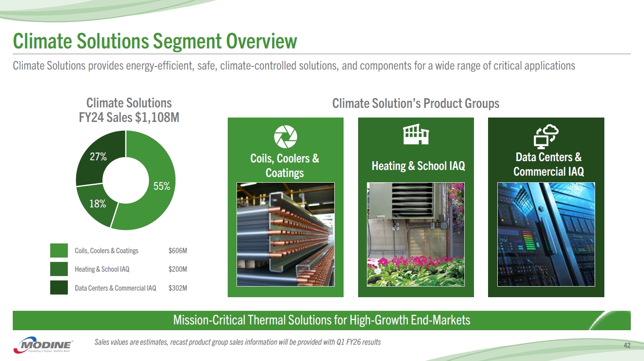Click the Climate Solution's Product Groups heading
The image size is (644, 361).
coord(415,103)
